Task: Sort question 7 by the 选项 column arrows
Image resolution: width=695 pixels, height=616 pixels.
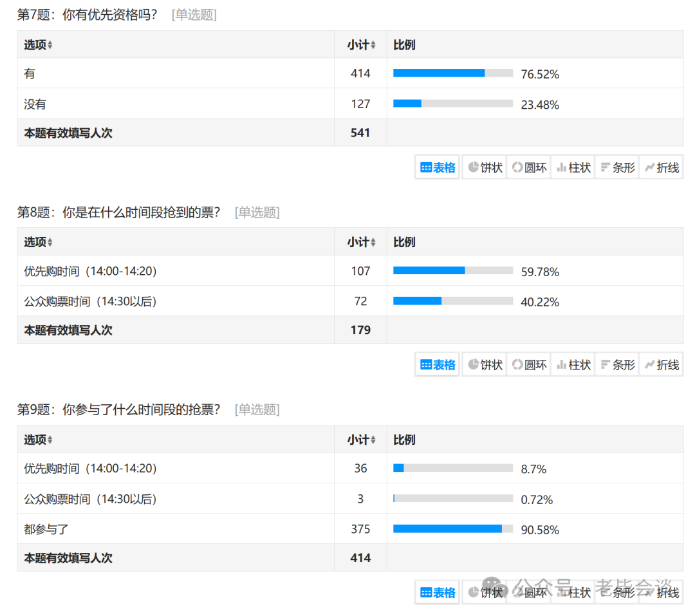Action: click(x=50, y=45)
